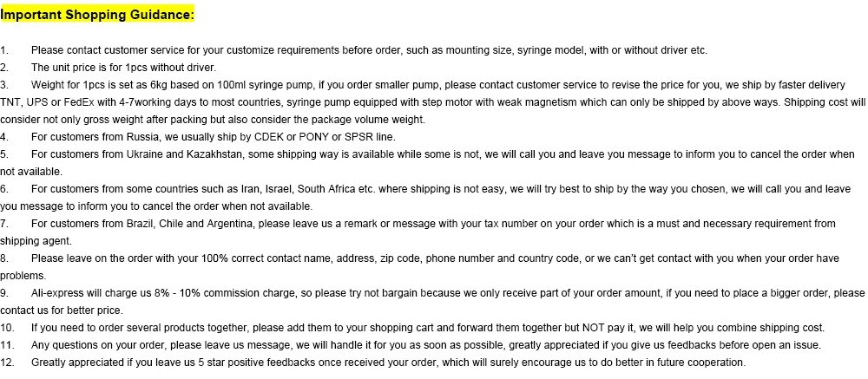Image resolution: width=868 pixels, height=379 pixels.
Task: Click the Important Shopping Guidance heading
Action: (x=97, y=15)
